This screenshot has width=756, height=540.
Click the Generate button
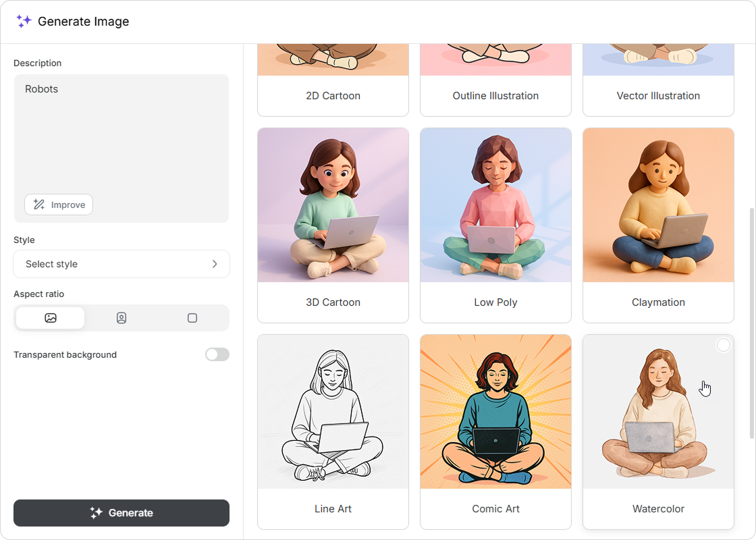(122, 513)
